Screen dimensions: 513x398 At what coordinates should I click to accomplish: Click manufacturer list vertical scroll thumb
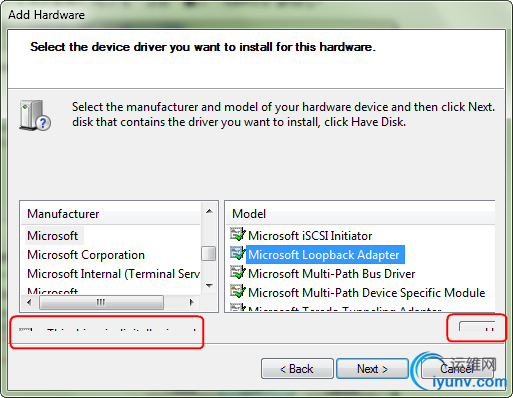coord(209,253)
